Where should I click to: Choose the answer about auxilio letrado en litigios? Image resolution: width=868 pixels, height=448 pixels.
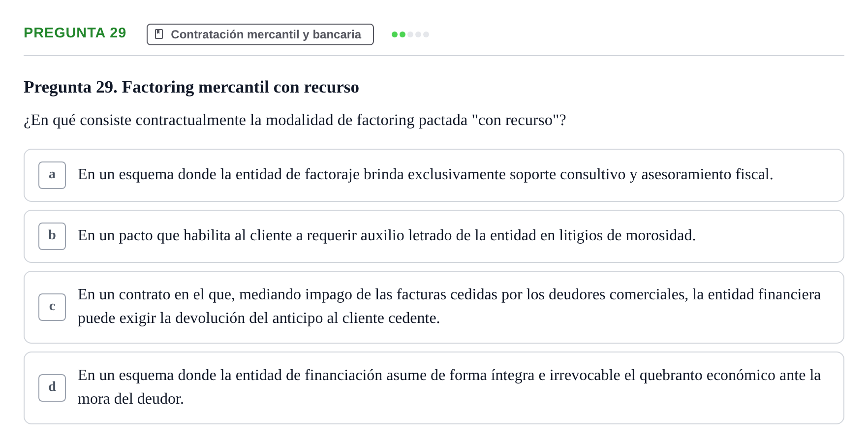coord(434,236)
